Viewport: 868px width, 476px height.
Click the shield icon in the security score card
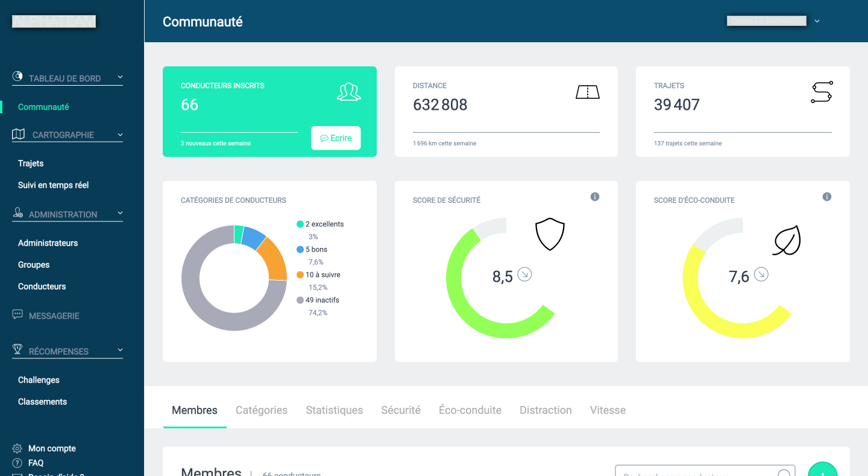550,234
